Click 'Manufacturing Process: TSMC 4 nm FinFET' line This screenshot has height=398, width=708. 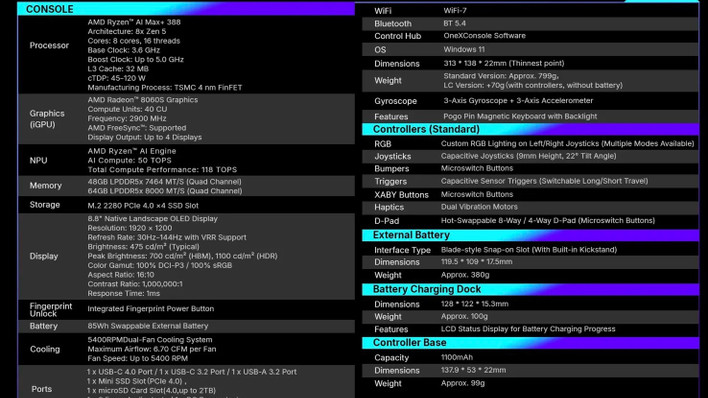click(x=165, y=88)
